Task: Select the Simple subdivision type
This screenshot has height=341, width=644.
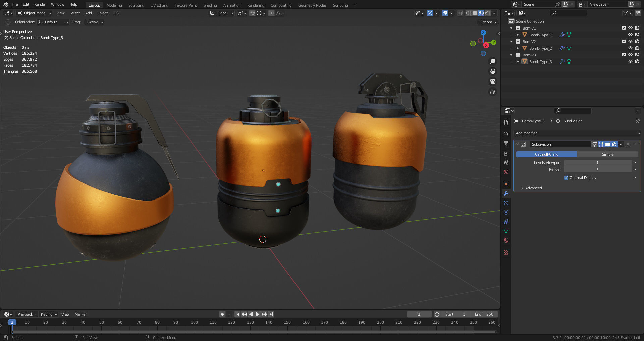Action: click(x=607, y=154)
